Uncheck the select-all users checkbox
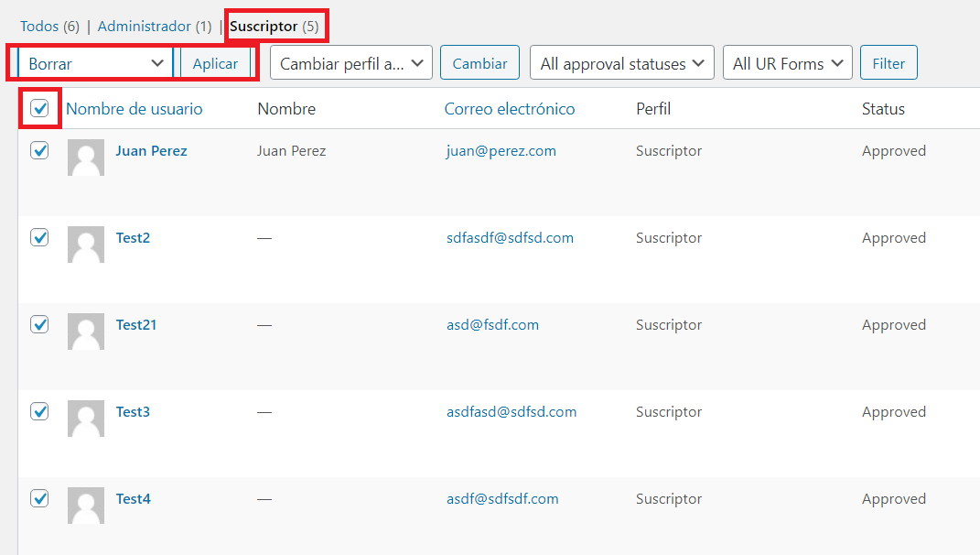Image resolution: width=980 pixels, height=555 pixels. 39,109
